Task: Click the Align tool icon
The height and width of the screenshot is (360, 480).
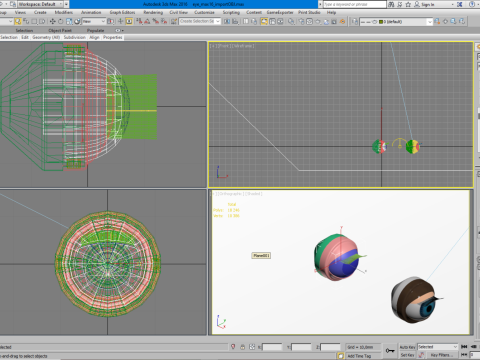Action: [235, 21]
